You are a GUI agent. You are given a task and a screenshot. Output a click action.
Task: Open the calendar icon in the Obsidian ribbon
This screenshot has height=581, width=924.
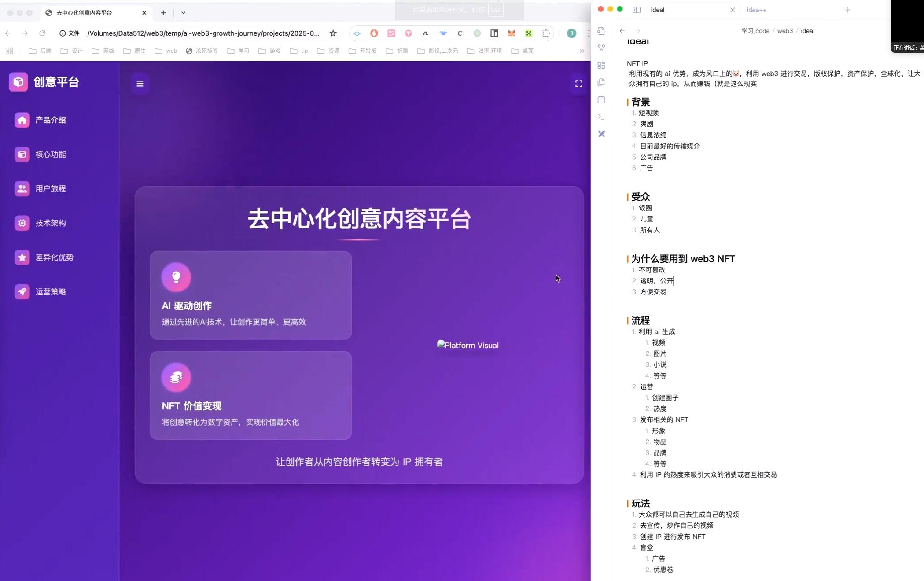click(x=601, y=100)
